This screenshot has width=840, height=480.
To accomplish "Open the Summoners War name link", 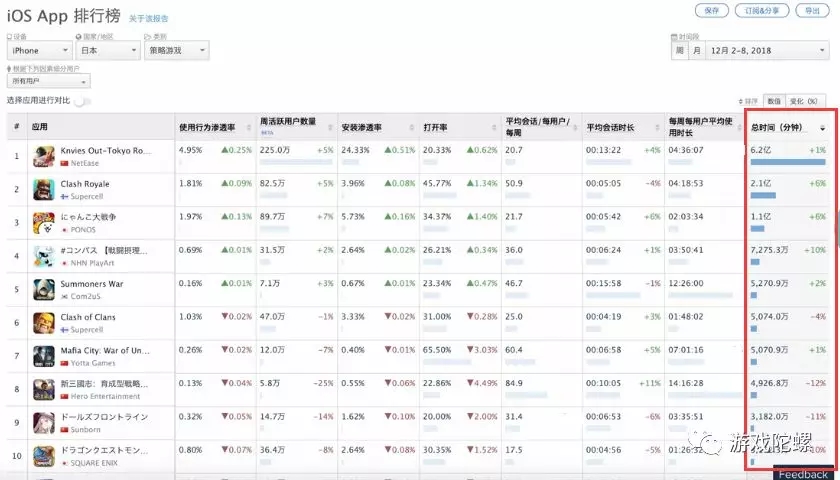I will [x=92, y=284].
